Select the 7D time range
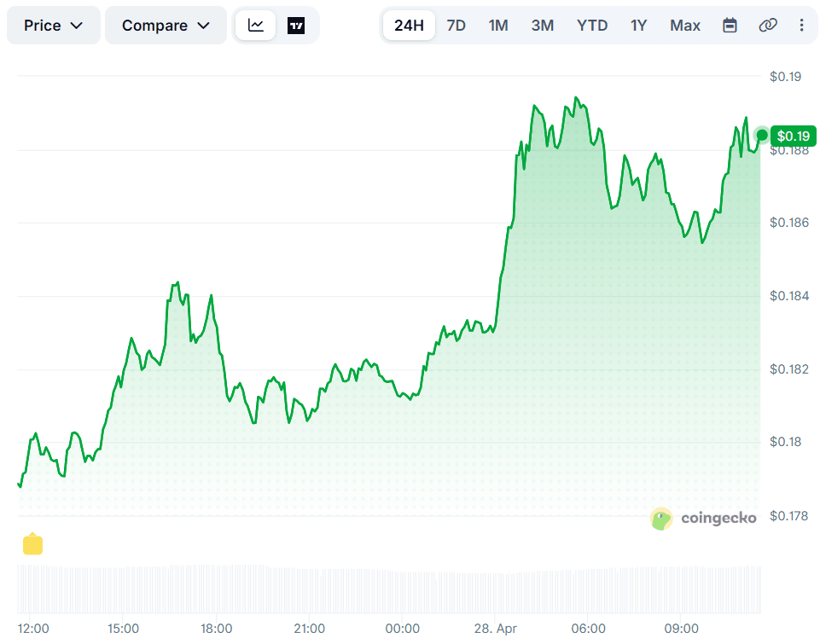The image size is (820, 644). 457,26
